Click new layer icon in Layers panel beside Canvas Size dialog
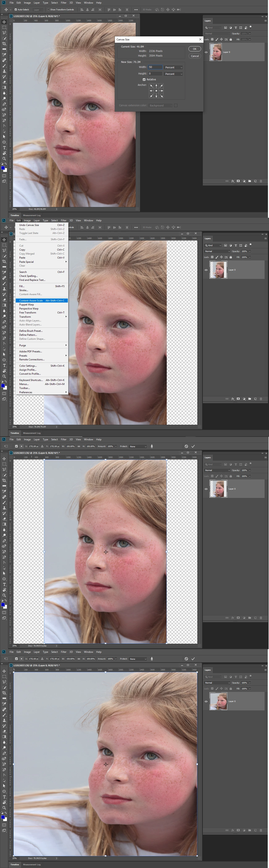 255,181
